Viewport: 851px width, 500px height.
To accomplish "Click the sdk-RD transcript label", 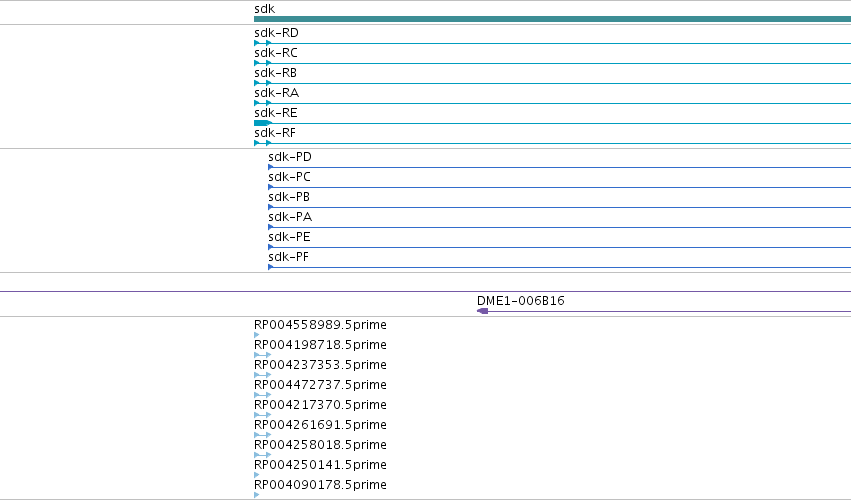I will (x=276, y=33).
